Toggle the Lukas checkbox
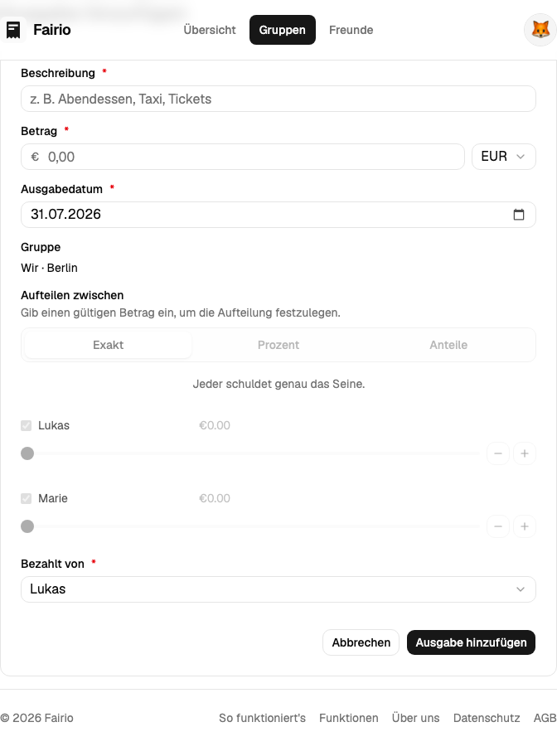 (26, 426)
